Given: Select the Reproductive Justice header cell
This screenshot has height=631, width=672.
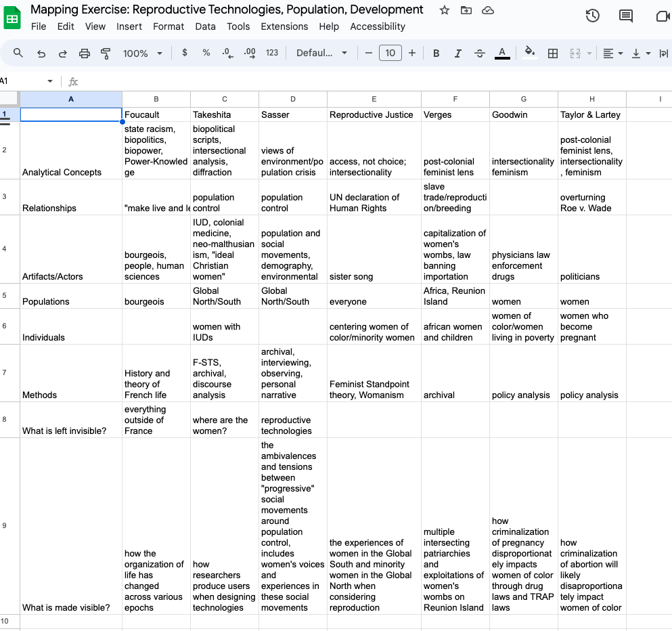Looking at the screenshot, I should pyautogui.click(x=374, y=114).
